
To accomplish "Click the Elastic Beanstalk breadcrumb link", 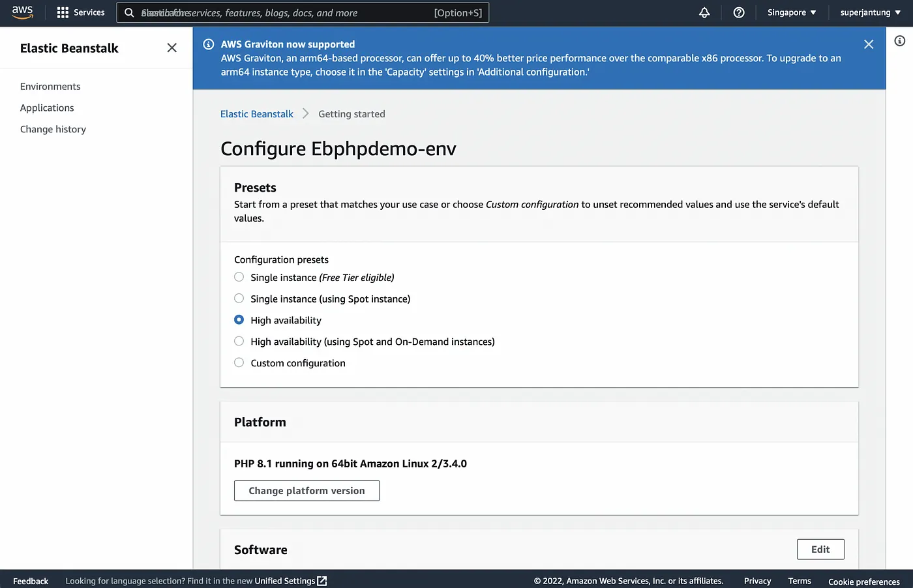I will (x=257, y=114).
